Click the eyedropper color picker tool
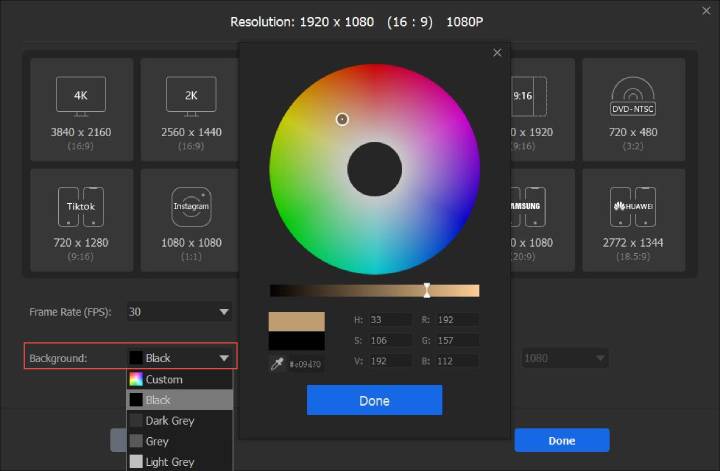The height and width of the screenshot is (471, 720). tap(278, 364)
